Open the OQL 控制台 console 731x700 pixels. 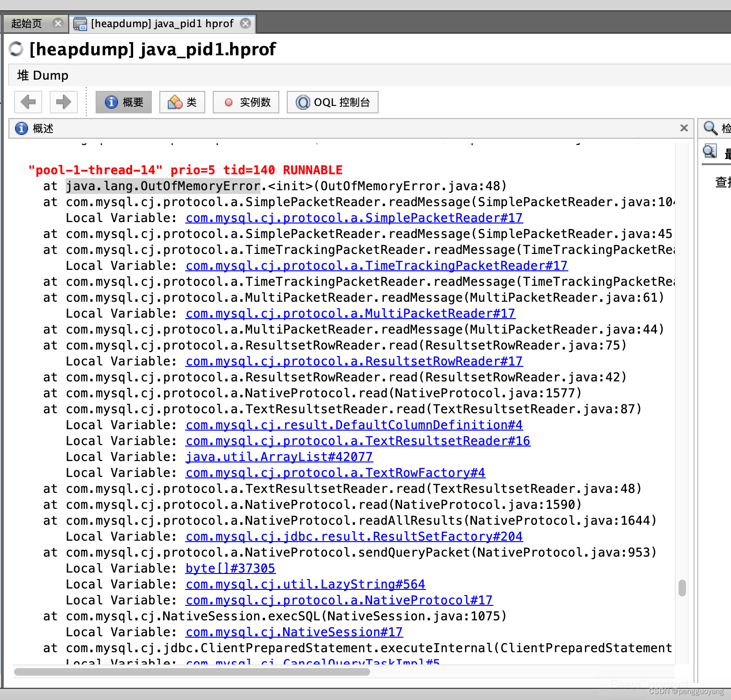click(x=333, y=102)
